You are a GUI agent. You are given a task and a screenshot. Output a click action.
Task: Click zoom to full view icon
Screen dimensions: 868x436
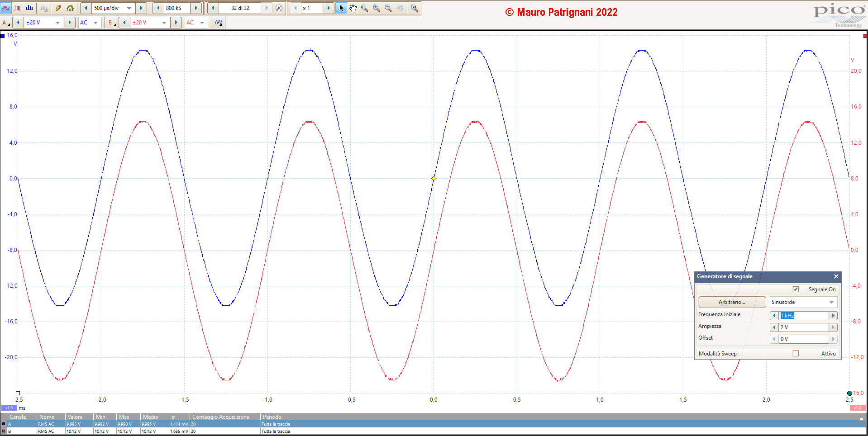pos(415,8)
